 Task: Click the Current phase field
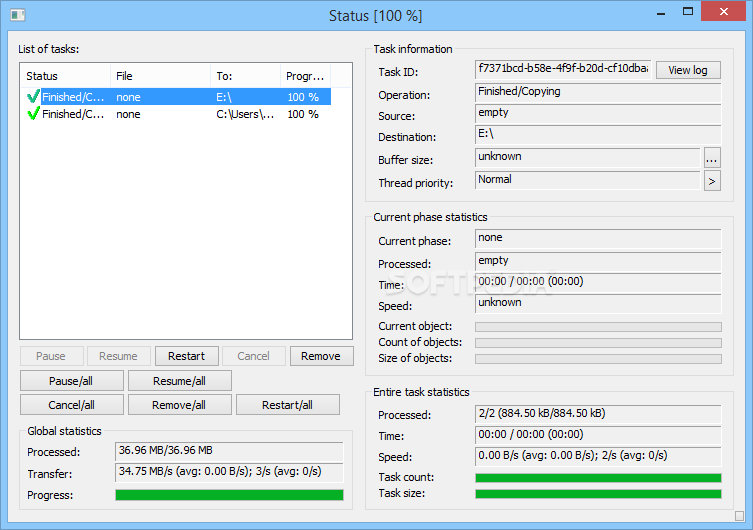coord(598,238)
